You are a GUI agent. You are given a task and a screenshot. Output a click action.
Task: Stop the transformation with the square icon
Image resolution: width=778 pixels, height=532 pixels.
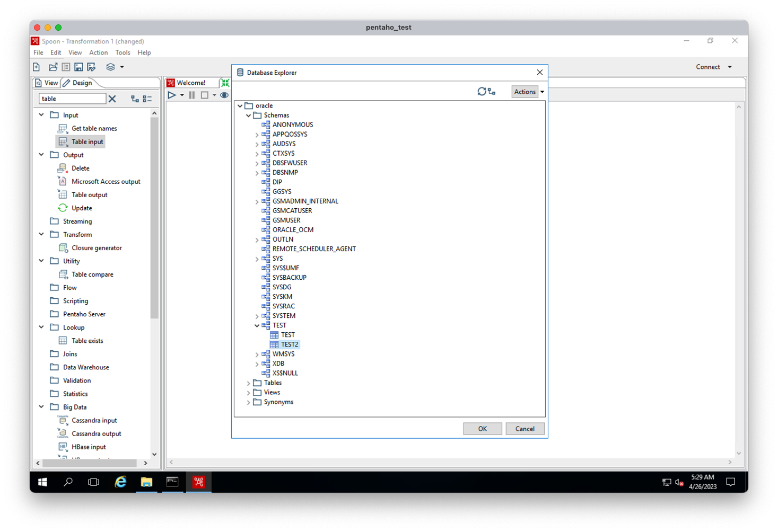[205, 95]
